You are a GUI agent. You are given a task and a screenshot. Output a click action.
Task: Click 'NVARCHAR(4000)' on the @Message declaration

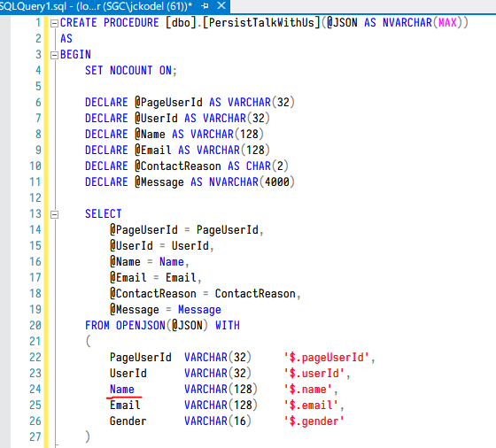tap(252, 182)
